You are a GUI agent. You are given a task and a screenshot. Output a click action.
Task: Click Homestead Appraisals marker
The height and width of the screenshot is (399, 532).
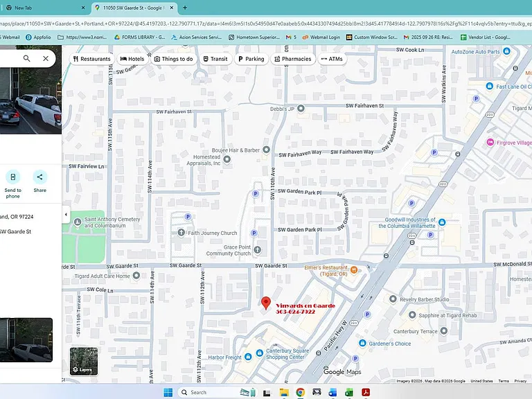click(227, 159)
